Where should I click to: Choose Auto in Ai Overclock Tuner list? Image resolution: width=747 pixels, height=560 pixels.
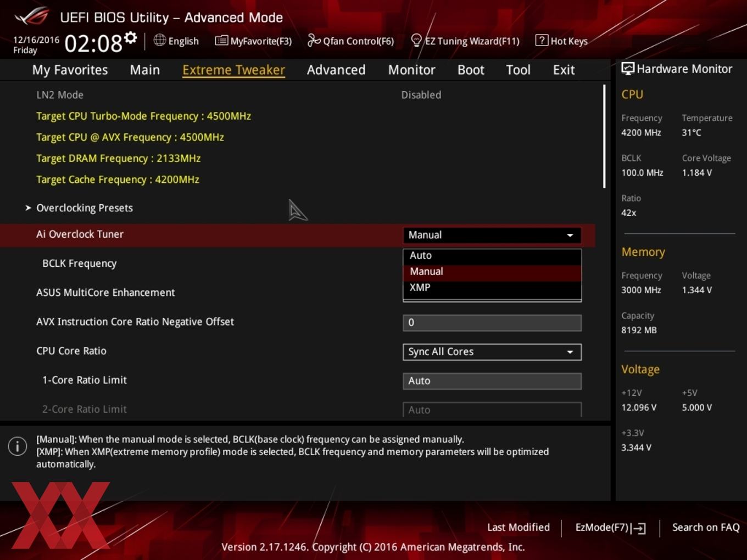492,255
